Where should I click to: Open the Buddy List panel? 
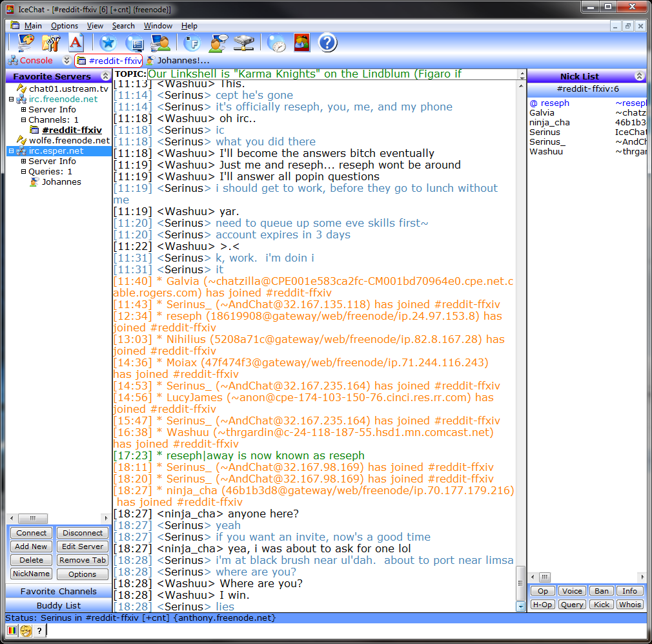coord(59,606)
